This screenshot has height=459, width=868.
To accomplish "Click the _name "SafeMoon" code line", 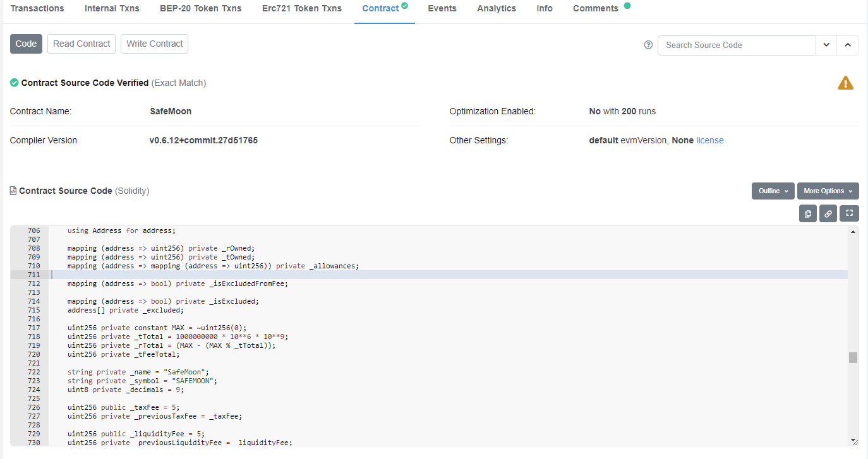I will point(138,372).
